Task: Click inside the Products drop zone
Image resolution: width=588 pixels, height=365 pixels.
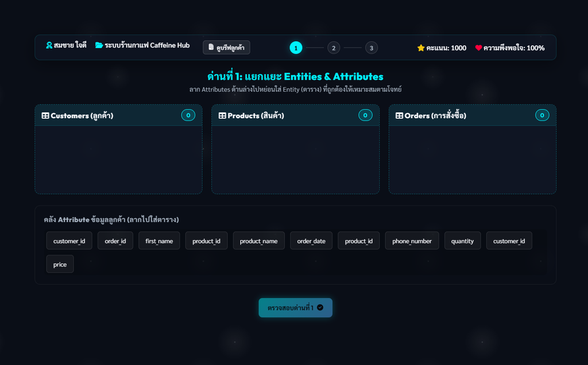Action: [x=296, y=160]
